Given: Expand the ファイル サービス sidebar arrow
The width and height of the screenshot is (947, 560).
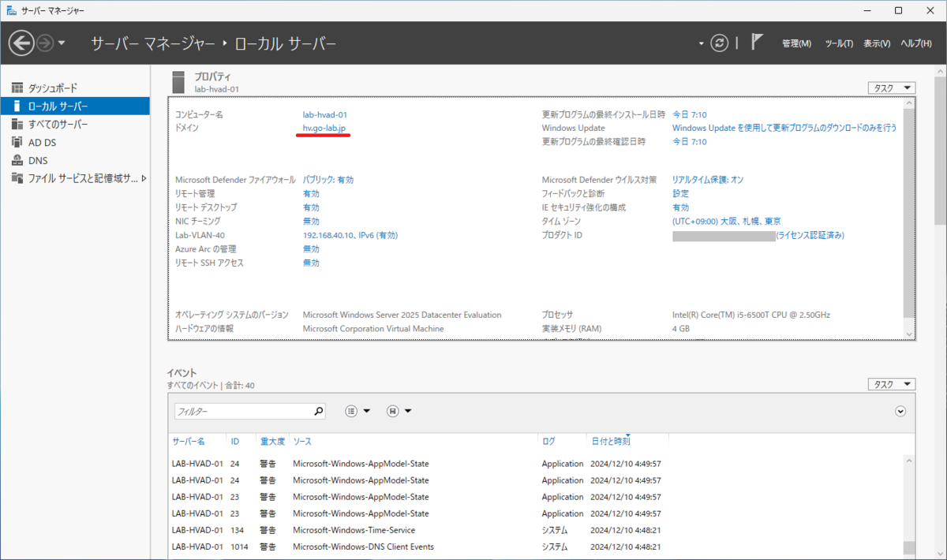Looking at the screenshot, I should click(144, 178).
